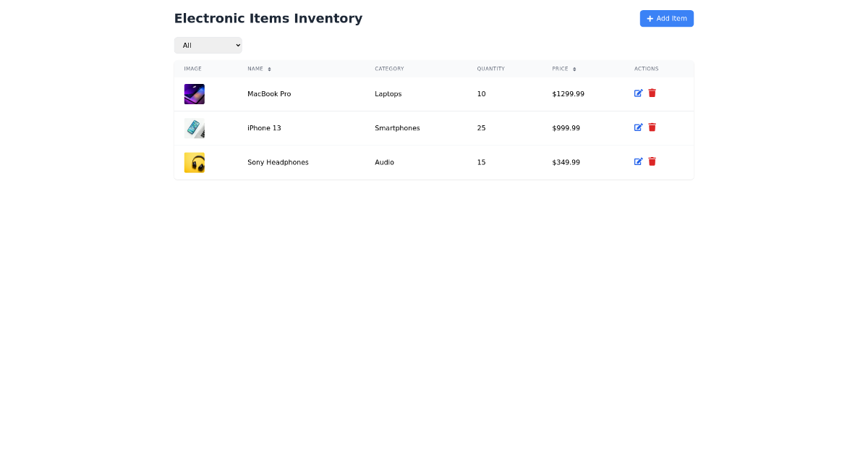The width and height of the screenshot is (868, 456).
Task: Click the red trash icon for iPhone 13
Action: click(x=652, y=127)
